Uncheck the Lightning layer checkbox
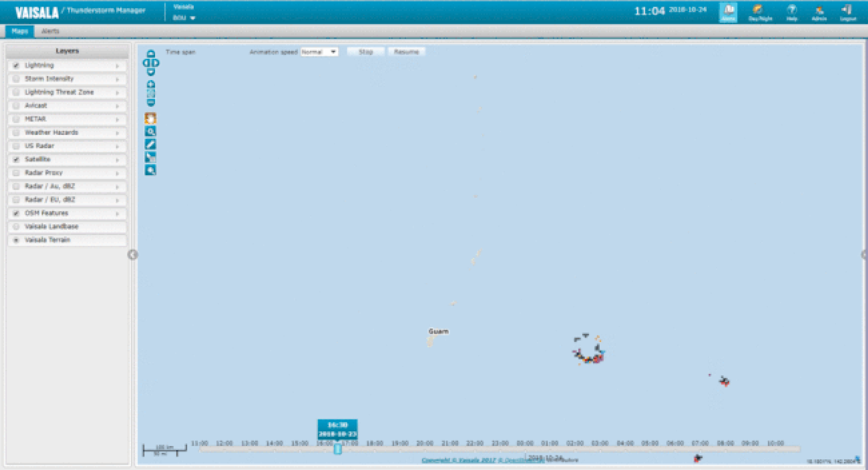 tap(16, 66)
